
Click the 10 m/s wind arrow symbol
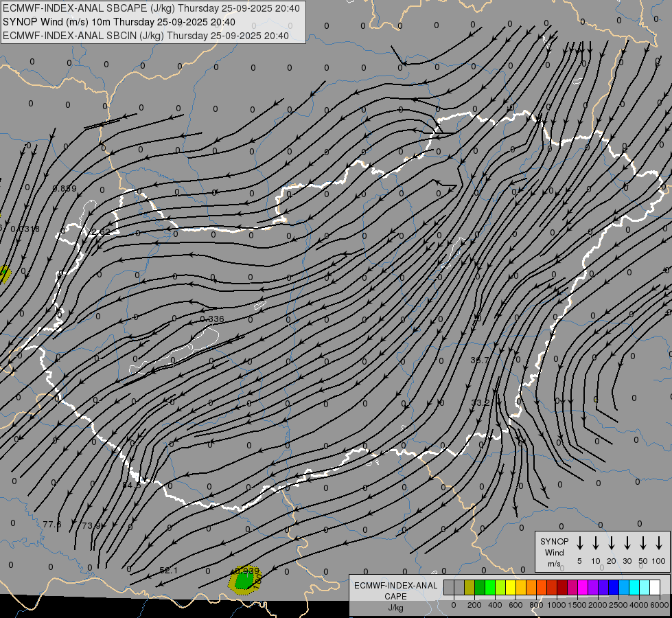(x=595, y=543)
